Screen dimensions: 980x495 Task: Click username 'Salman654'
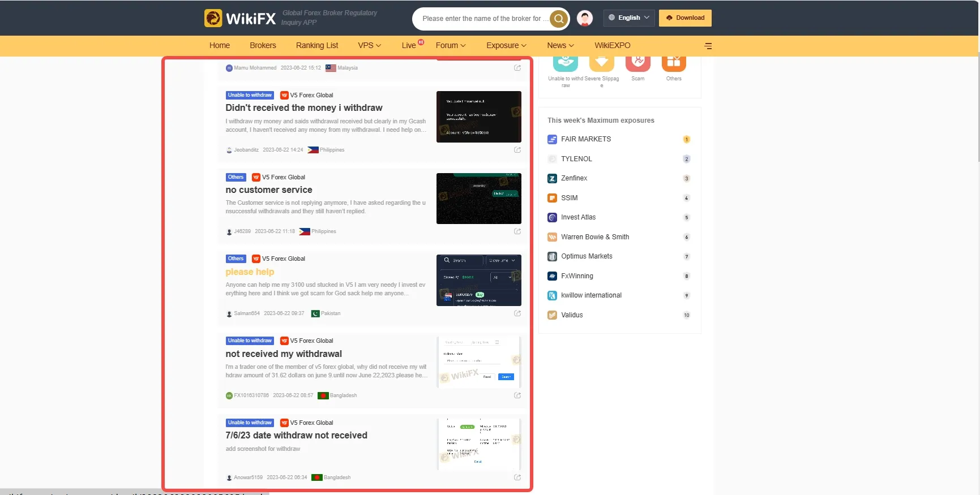coord(247,314)
